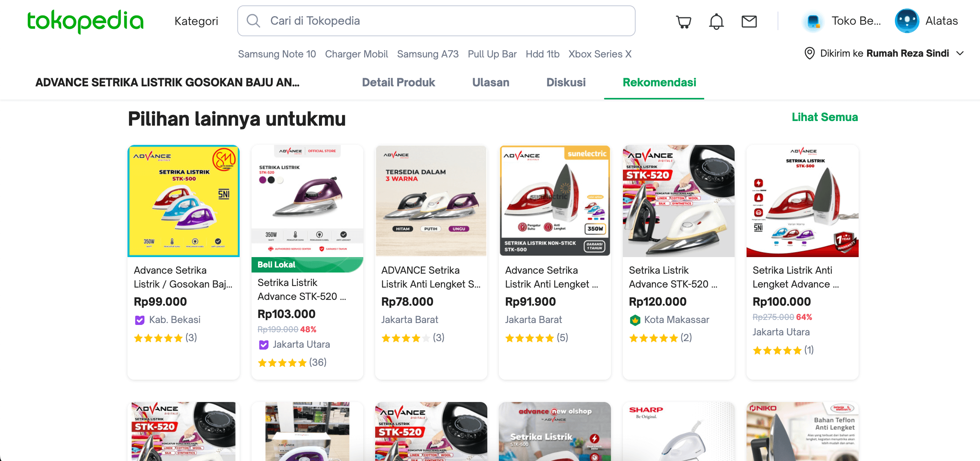Open the Diskusi tab
980x461 pixels.
tap(566, 82)
